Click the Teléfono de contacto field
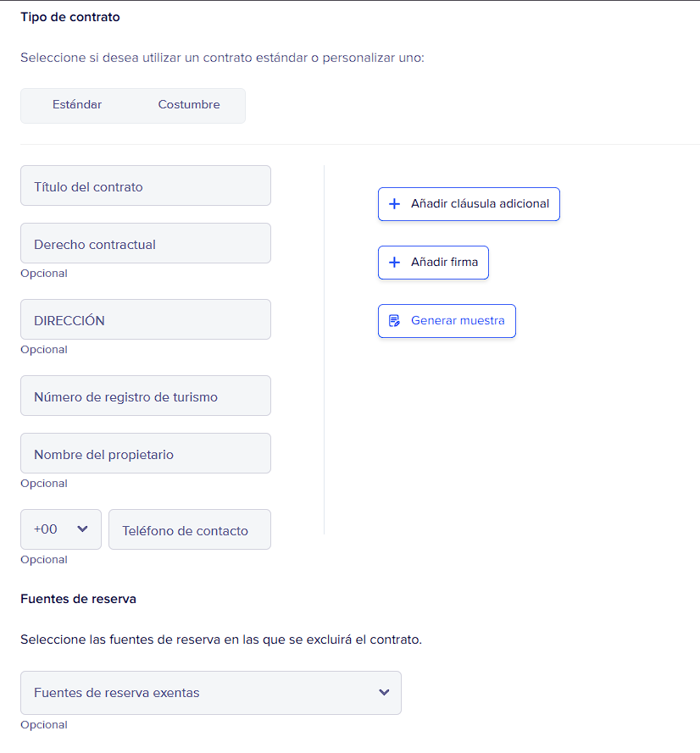This screenshot has width=700, height=753. 190,530
